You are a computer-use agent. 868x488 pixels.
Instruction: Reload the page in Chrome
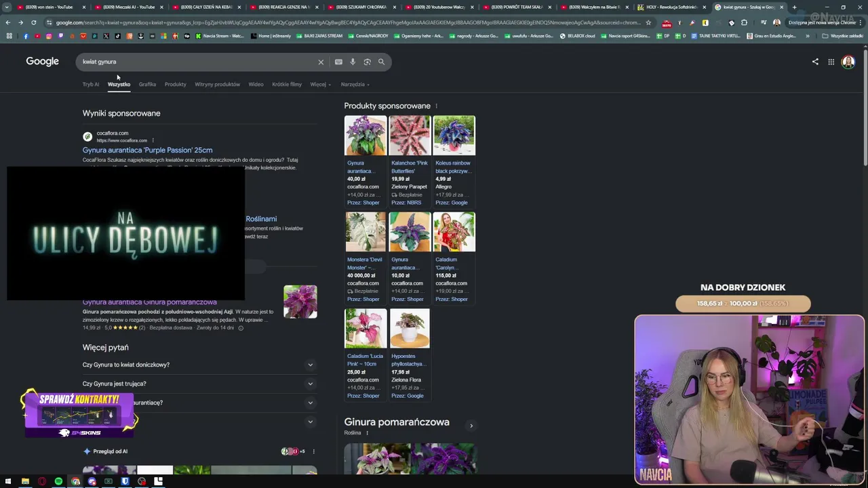(33, 22)
